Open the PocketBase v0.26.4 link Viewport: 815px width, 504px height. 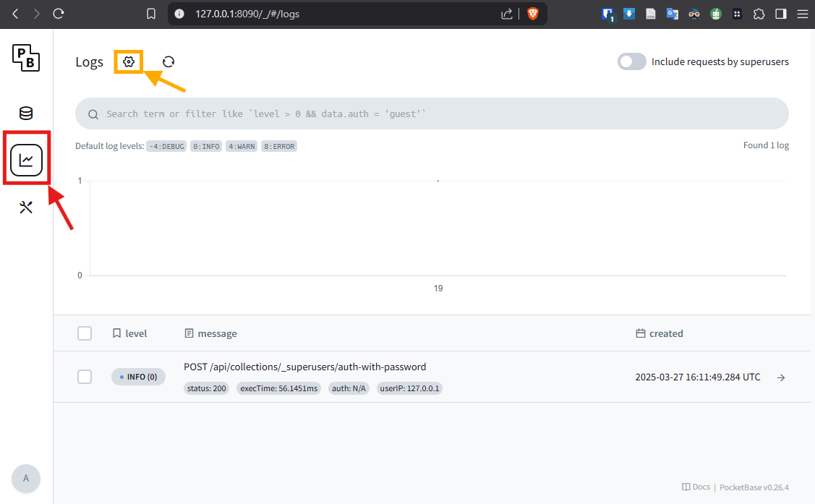point(754,487)
